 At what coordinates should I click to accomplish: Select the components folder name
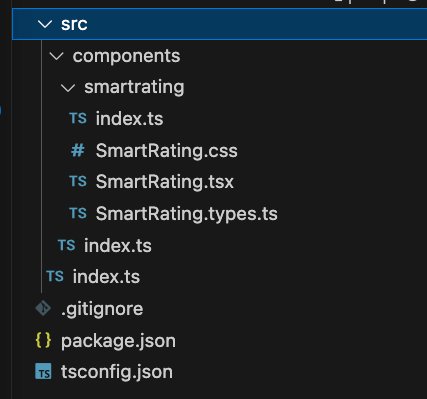[126, 56]
